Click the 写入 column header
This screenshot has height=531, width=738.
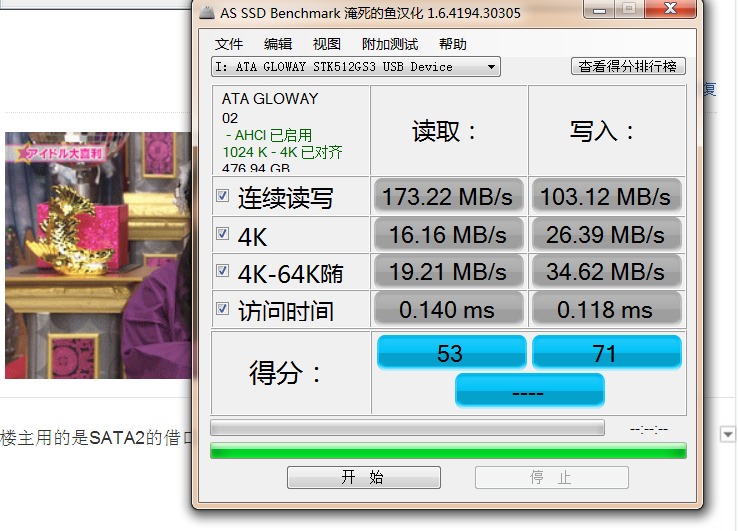[x=602, y=131]
